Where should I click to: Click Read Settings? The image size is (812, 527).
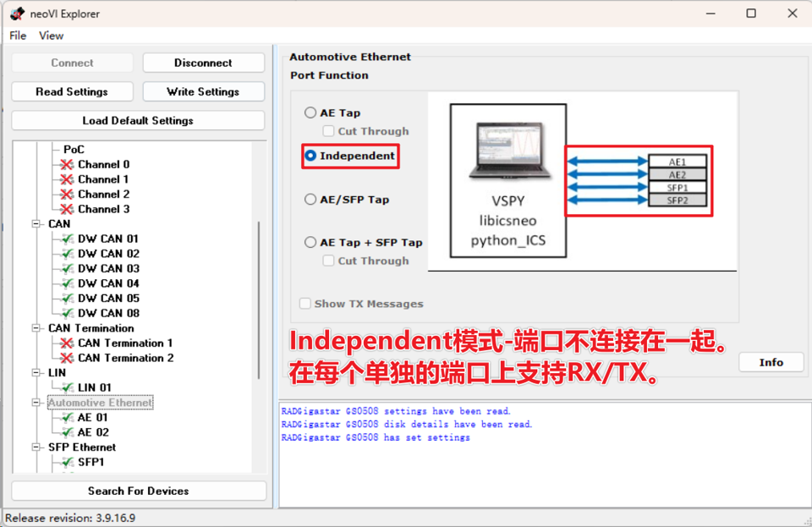coord(72,91)
